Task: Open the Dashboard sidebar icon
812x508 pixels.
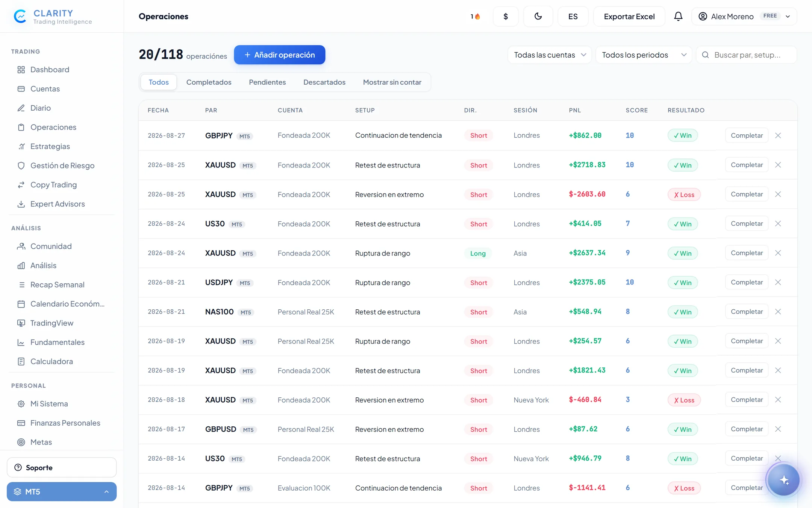Action: click(21, 70)
